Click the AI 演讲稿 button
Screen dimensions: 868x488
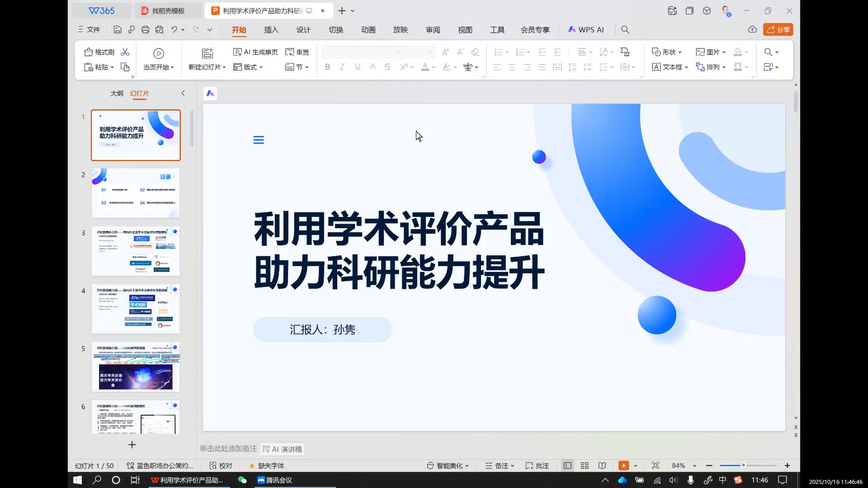[282, 450]
